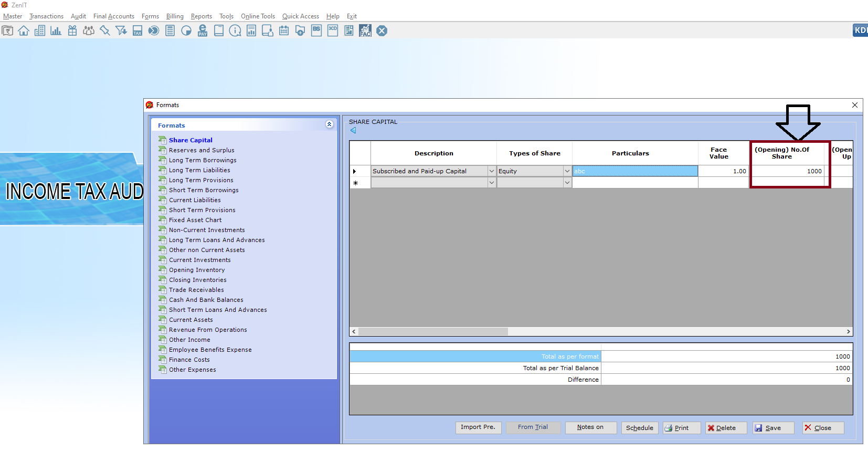
Task: Open the Audit menu
Action: (x=78, y=16)
